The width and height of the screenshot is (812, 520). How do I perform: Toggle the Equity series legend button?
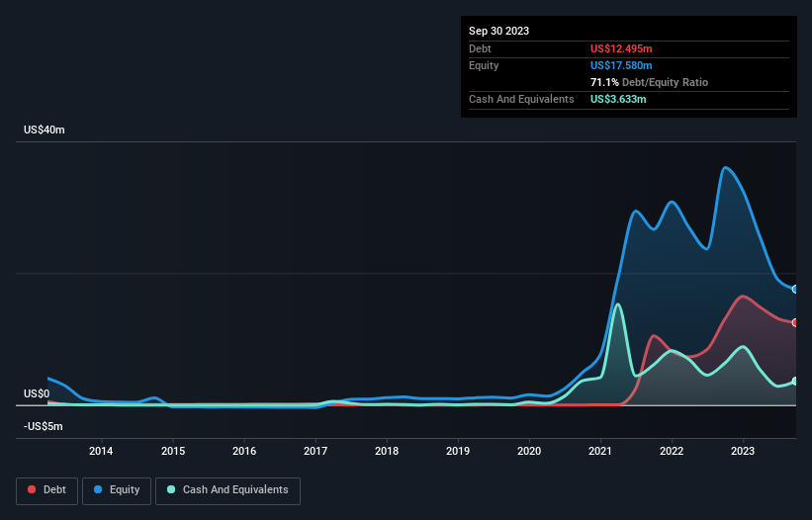click(x=117, y=490)
